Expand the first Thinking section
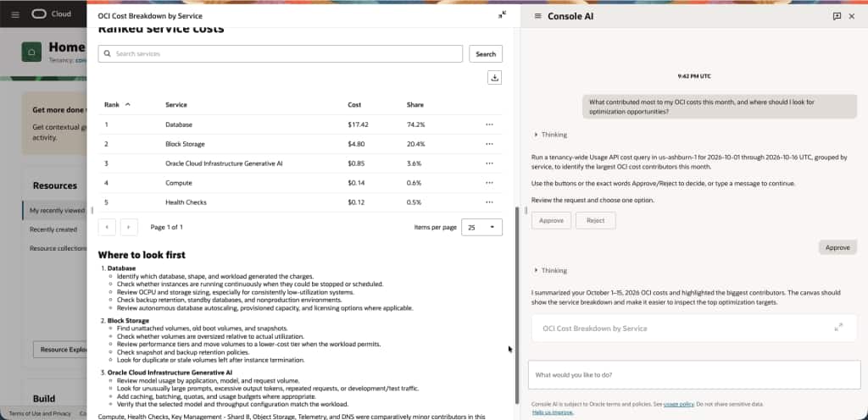This screenshot has height=420, width=868. 551,135
